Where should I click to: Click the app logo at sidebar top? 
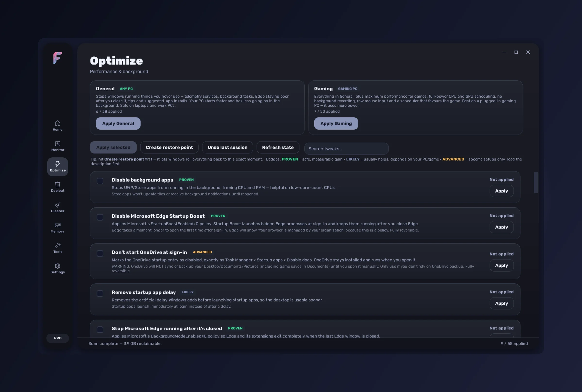coord(57,58)
